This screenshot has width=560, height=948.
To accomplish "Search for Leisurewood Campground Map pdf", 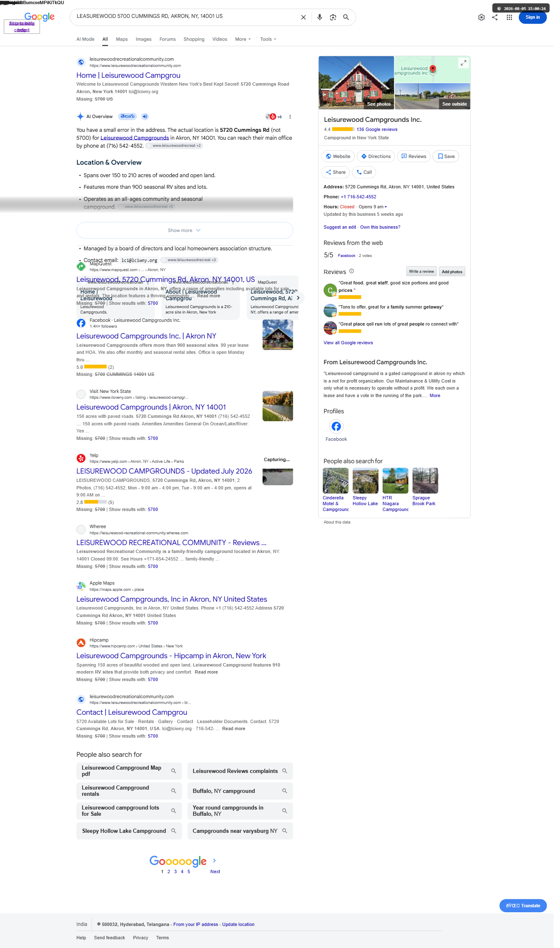I will (x=129, y=771).
